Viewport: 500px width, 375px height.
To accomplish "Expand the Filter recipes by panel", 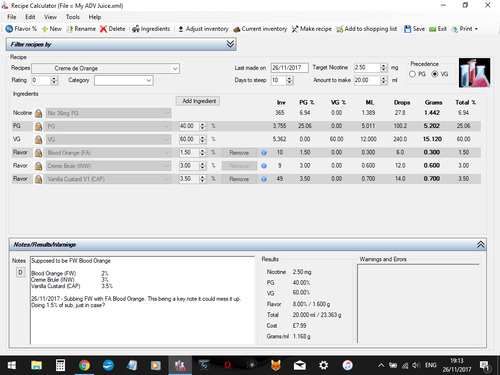I will point(230,44).
